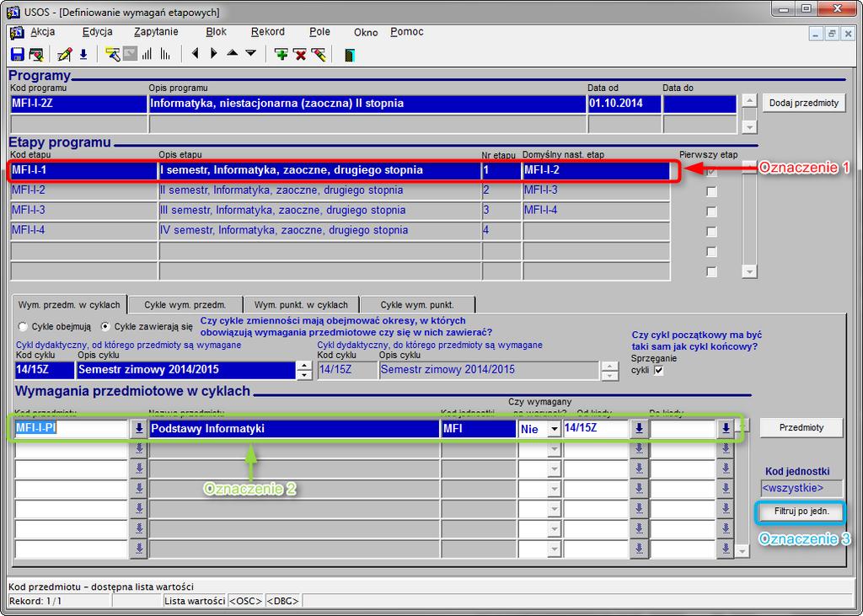Click the blue floppy disk Save icon
This screenshot has width=863, height=616.
tap(17, 55)
